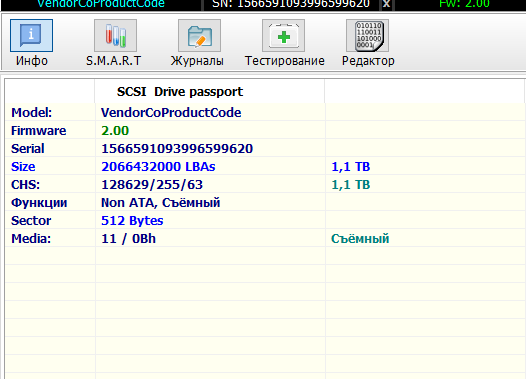Click the SN serial number header field
This screenshot has height=379, width=526.
point(291,4)
